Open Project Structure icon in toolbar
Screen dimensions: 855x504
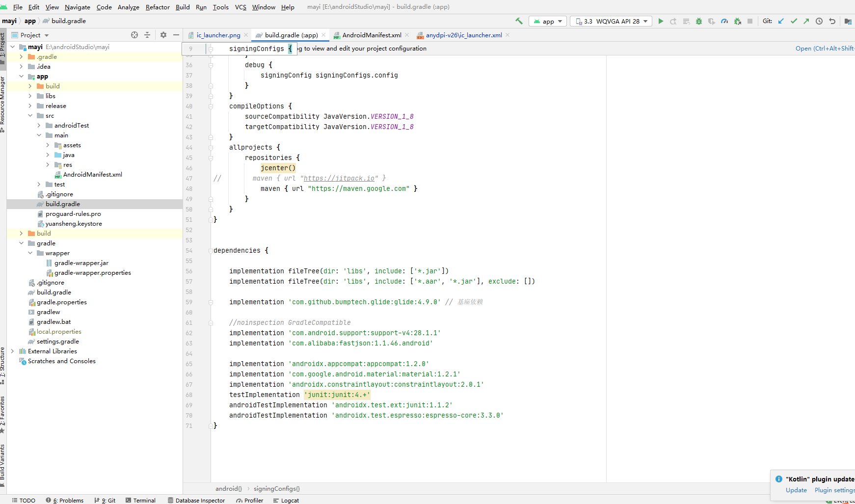click(x=848, y=21)
